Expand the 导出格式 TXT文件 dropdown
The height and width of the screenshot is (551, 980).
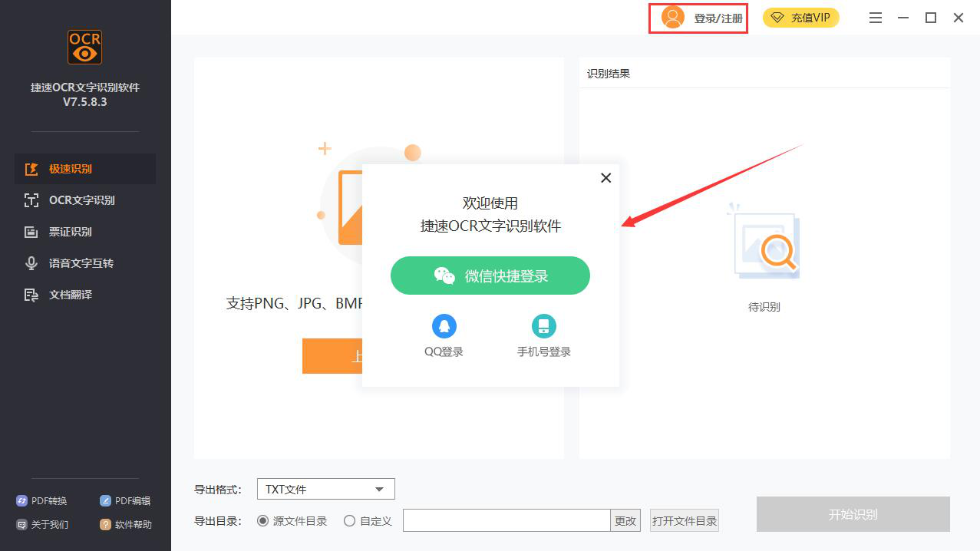coord(325,489)
